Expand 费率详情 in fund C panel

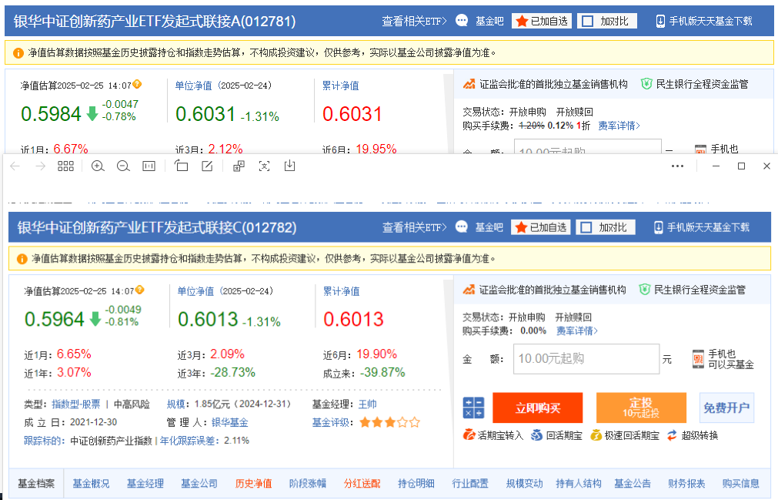(577, 330)
